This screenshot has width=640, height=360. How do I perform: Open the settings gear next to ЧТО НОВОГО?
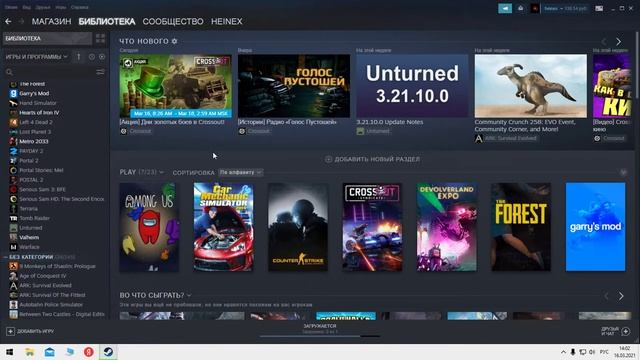(174, 41)
